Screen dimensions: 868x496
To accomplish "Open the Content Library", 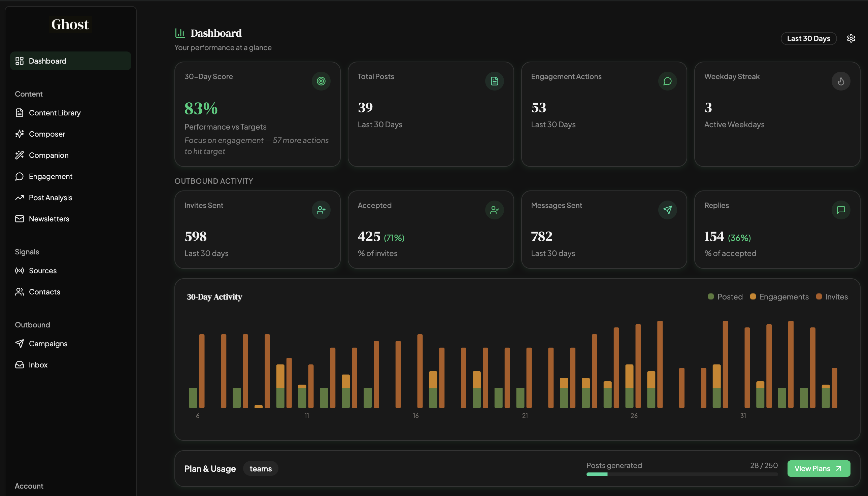I will (55, 113).
